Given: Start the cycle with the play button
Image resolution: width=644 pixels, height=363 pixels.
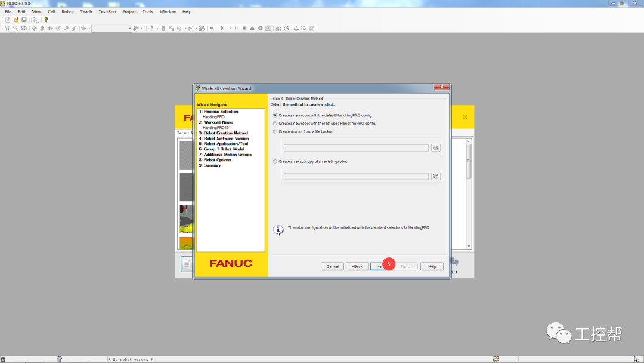Looking at the screenshot, I should coord(222,29).
